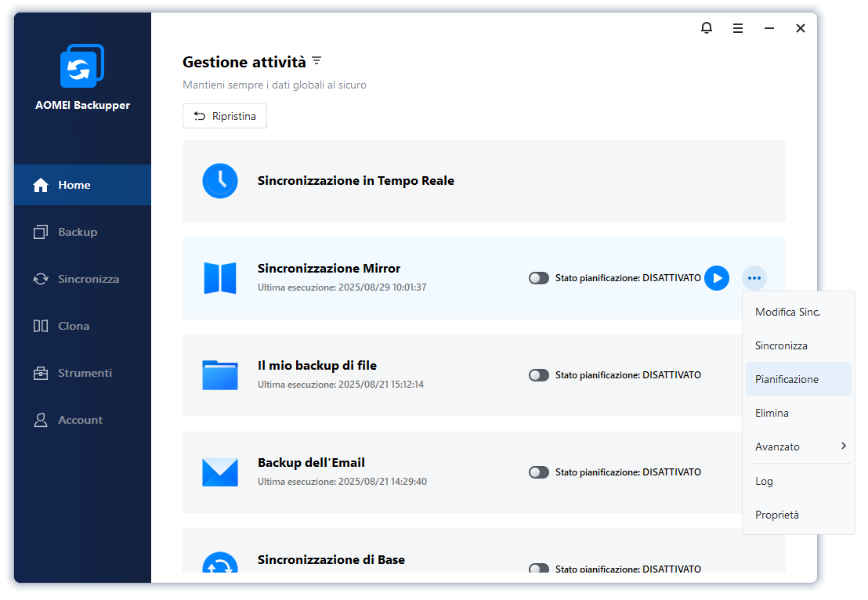Image resolution: width=868 pixels, height=600 pixels.
Task: Open the Clona section in the sidebar
Action: (x=73, y=326)
